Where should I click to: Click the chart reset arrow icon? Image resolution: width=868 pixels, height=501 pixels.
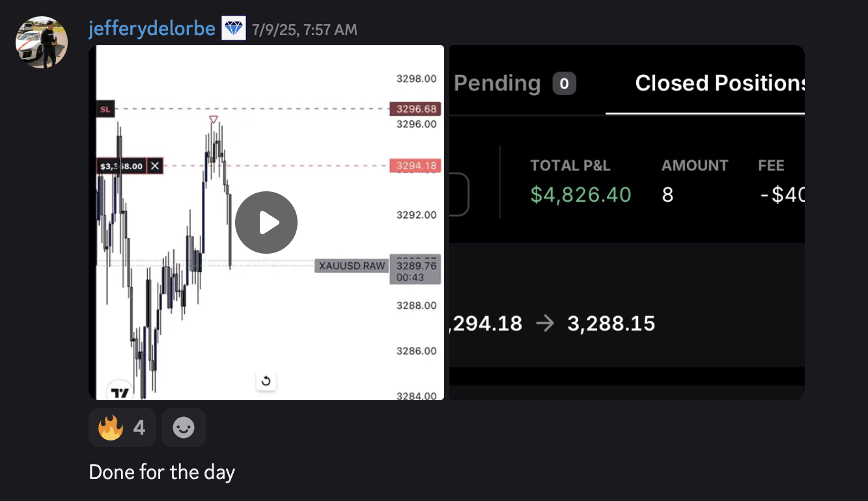266,381
